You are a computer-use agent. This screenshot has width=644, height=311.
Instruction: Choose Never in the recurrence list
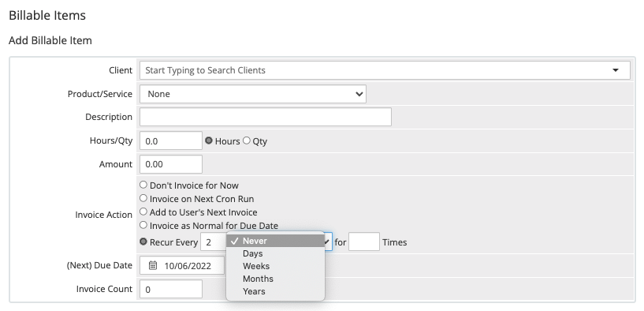(275, 241)
